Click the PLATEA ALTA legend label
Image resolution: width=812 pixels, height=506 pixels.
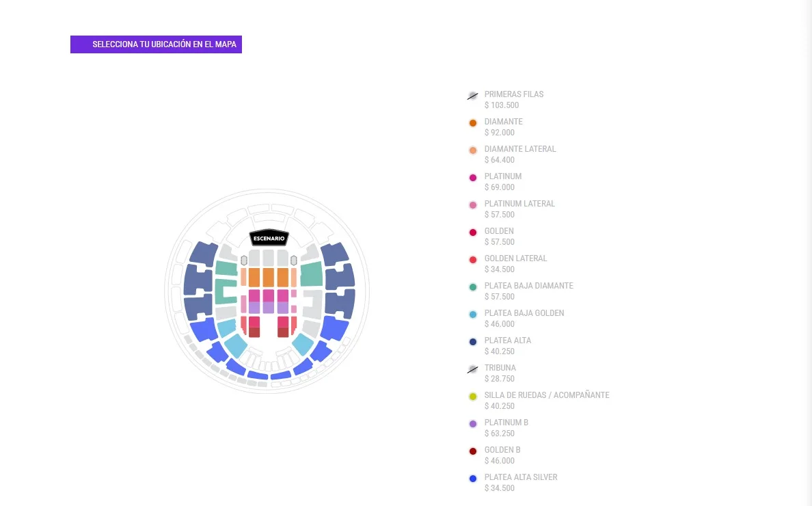click(x=507, y=341)
